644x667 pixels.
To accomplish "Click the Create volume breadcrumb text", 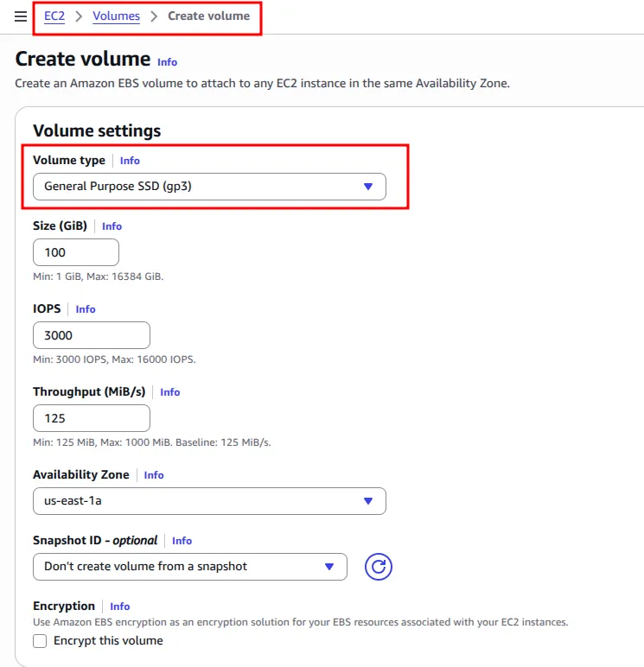I will click(x=208, y=16).
